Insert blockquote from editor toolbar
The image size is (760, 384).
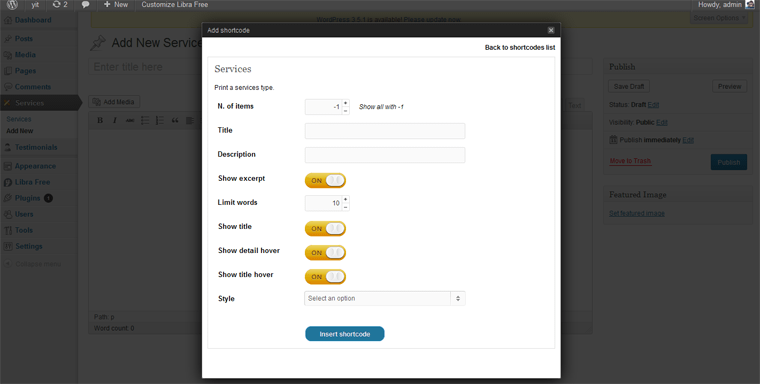(x=175, y=120)
